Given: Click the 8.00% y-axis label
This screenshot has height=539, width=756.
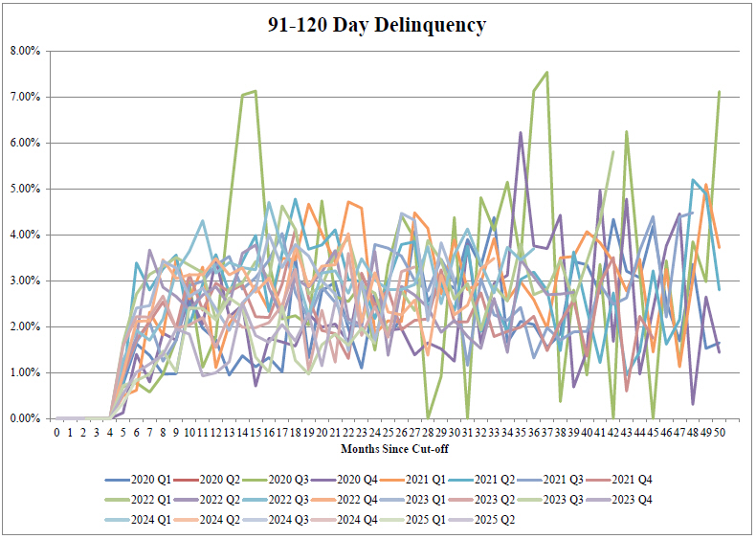Looking at the screenshot, I should tap(24, 51).
